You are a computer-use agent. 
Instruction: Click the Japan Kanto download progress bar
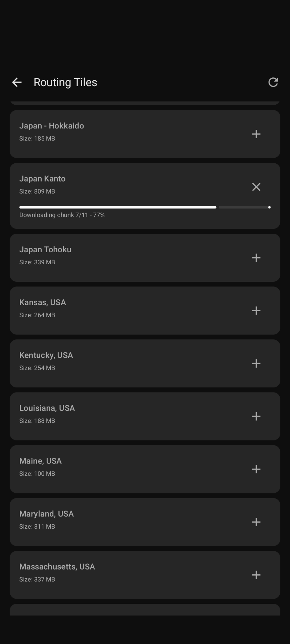(x=144, y=207)
